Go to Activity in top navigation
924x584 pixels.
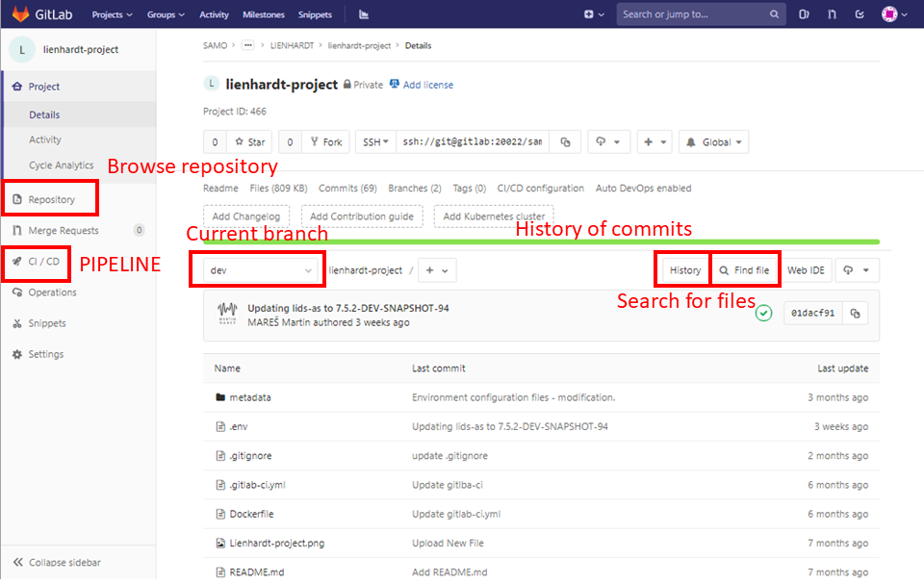point(214,14)
